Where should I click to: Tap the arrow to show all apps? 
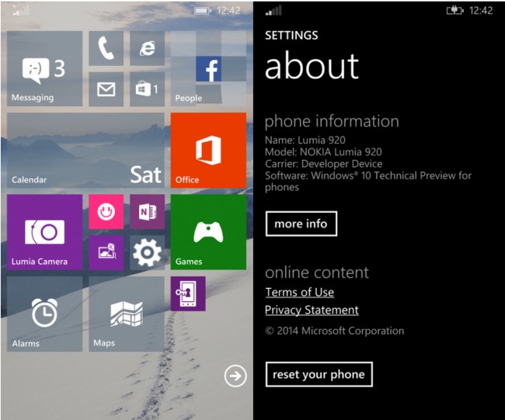pyautogui.click(x=235, y=376)
